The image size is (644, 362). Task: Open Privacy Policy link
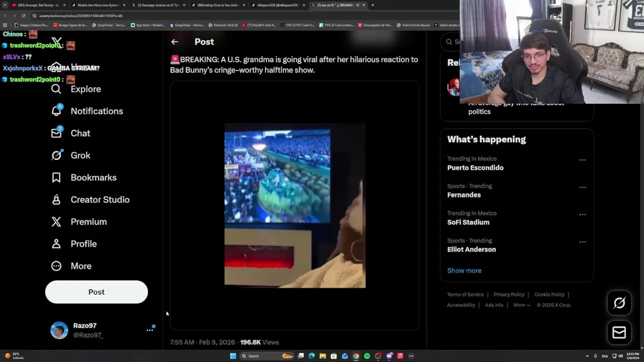click(x=509, y=295)
